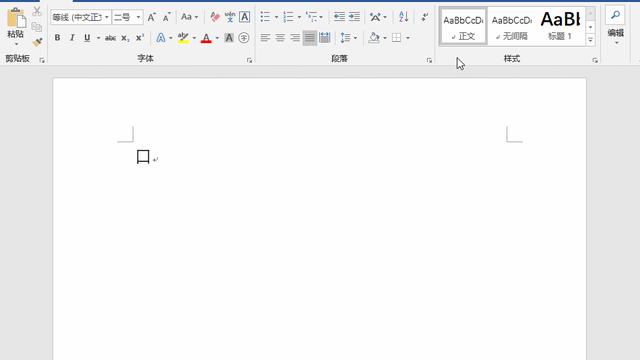Open the Paragraph dialog launcher
Image resolution: width=640 pixels, height=360 pixels.
pos(429,60)
